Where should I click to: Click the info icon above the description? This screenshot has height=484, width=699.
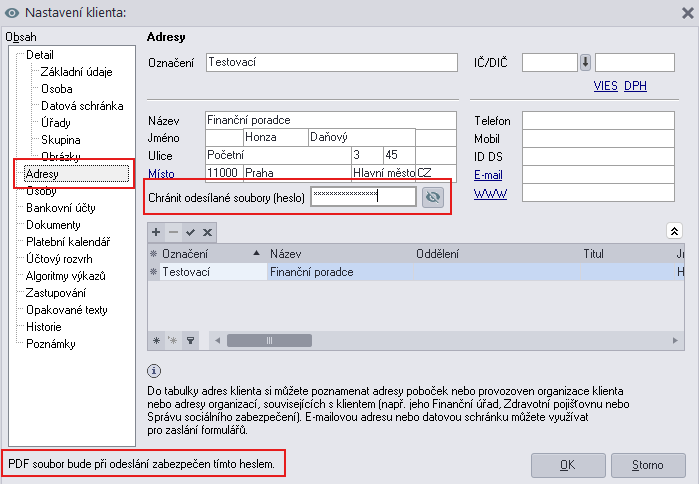pyautogui.click(x=153, y=370)
